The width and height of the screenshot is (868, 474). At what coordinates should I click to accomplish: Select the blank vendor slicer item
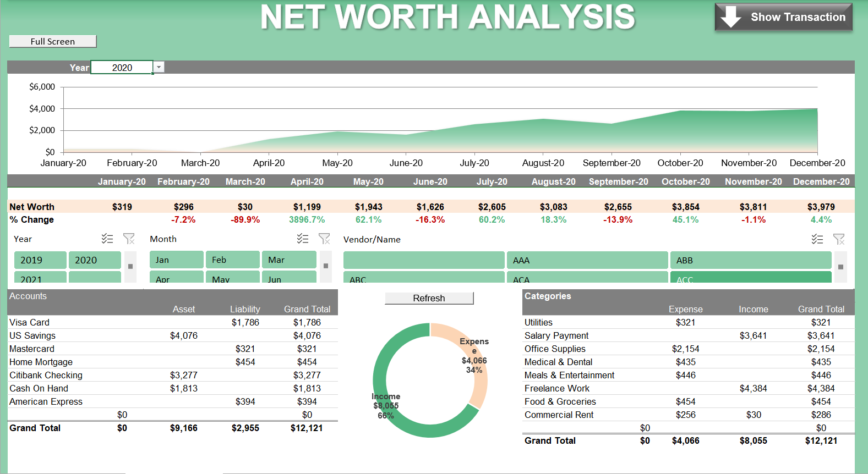pos(424,260)
